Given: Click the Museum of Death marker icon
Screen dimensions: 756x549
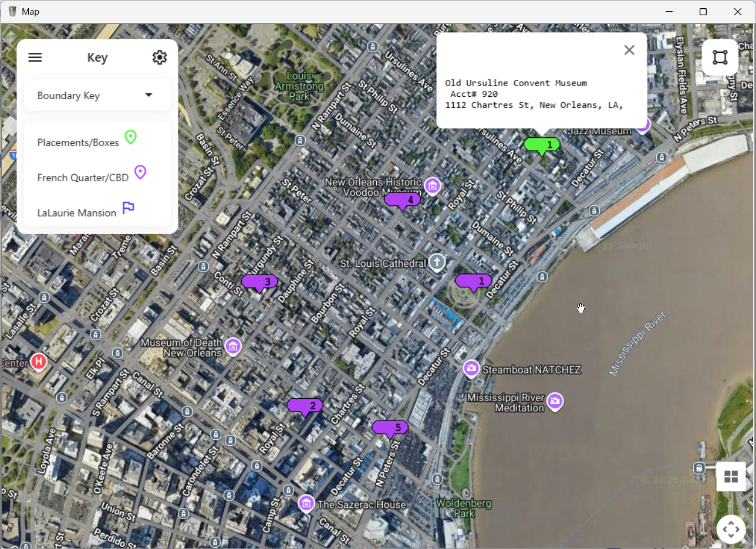Looking at the screenshot, I should tap(233, 347).
